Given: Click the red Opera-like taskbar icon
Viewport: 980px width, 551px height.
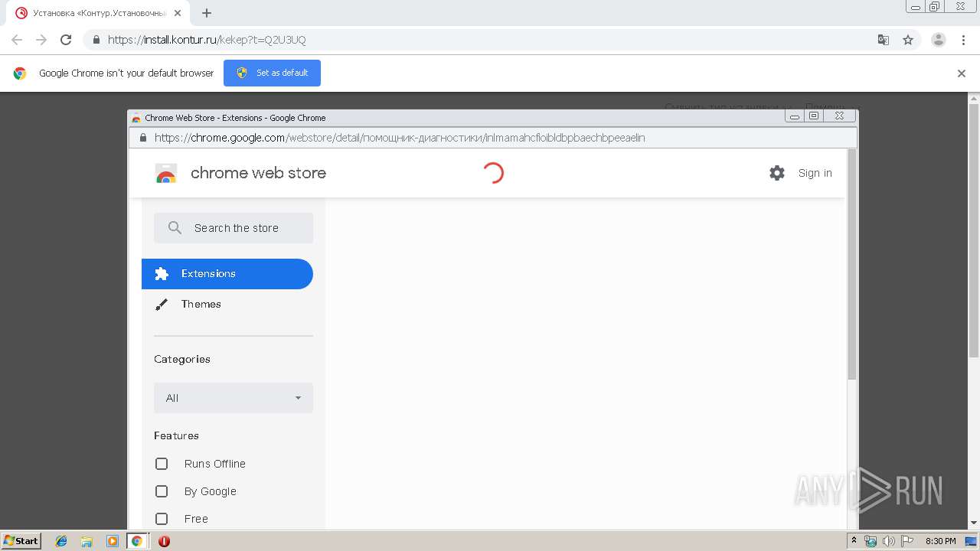Looking at the screenshot, I should click(164, 541).
